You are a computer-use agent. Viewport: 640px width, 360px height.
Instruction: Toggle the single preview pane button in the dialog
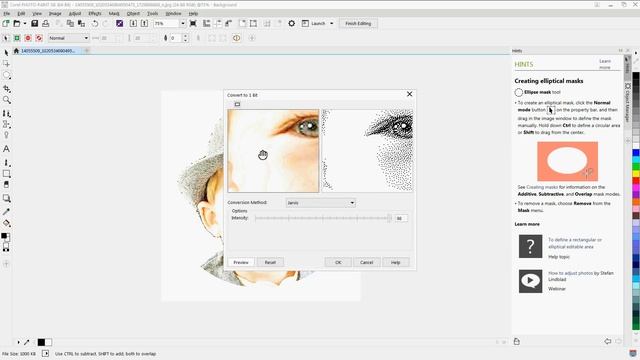coord(237,104)
